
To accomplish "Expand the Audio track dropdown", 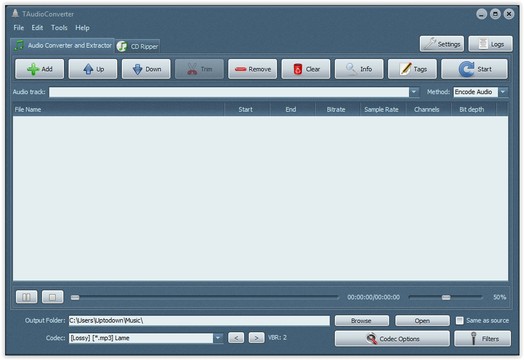I will tap(414, 92).
